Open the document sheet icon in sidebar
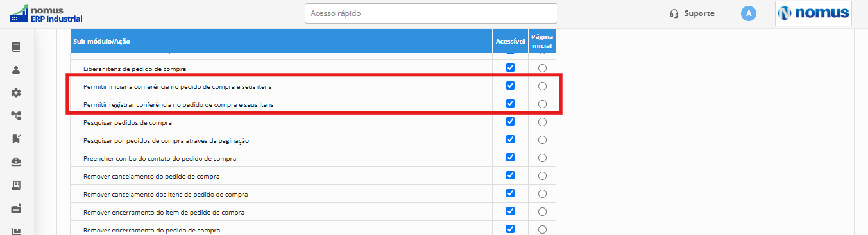The image size is (868, 235). (x=17, y=185)
